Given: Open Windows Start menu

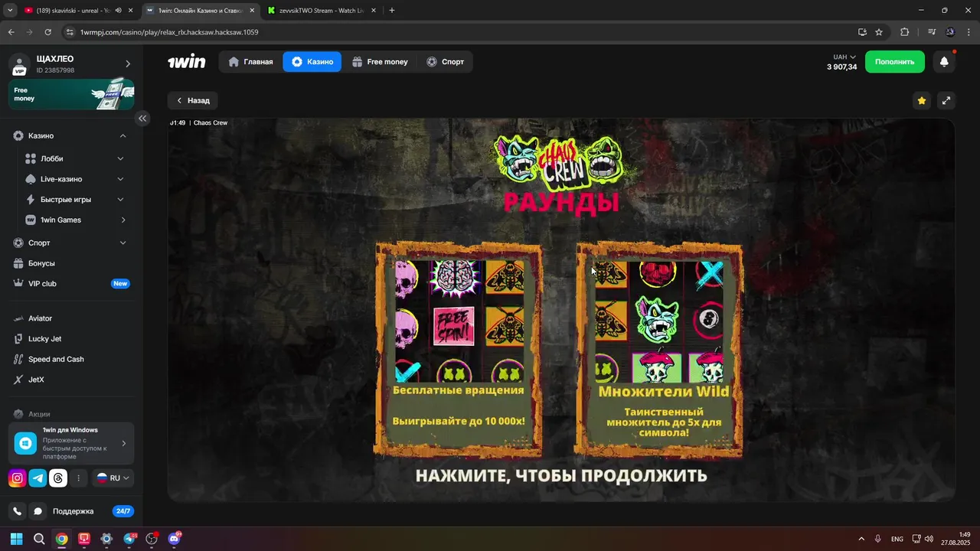Looking at the screenshot, I should [x=17, y=539].
